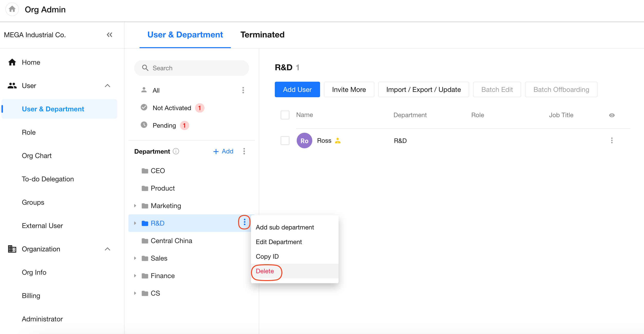Expand the Finance department node
644x334 pixels.
135,276
